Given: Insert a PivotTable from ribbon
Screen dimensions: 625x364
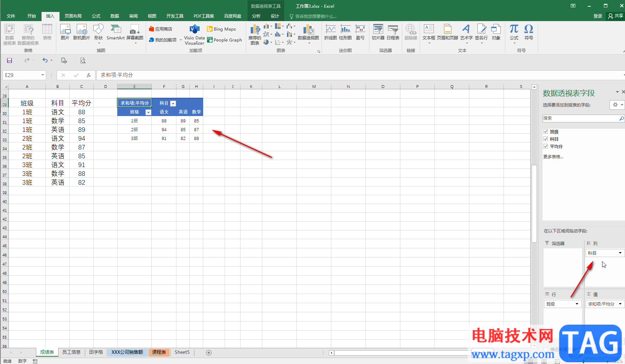Looking at the screenshot, I should point(10,34).
